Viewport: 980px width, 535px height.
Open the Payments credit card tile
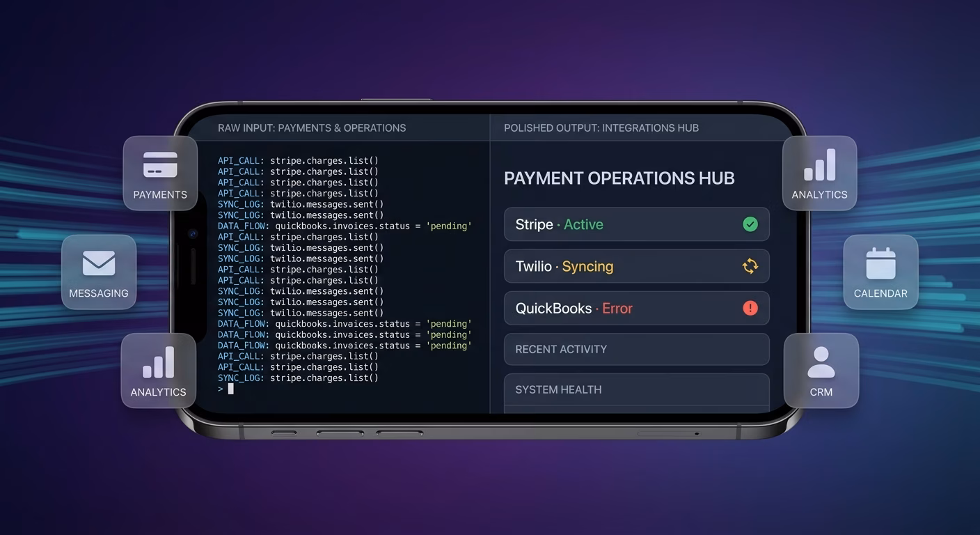pyautogui.click(x=160, y=173)
